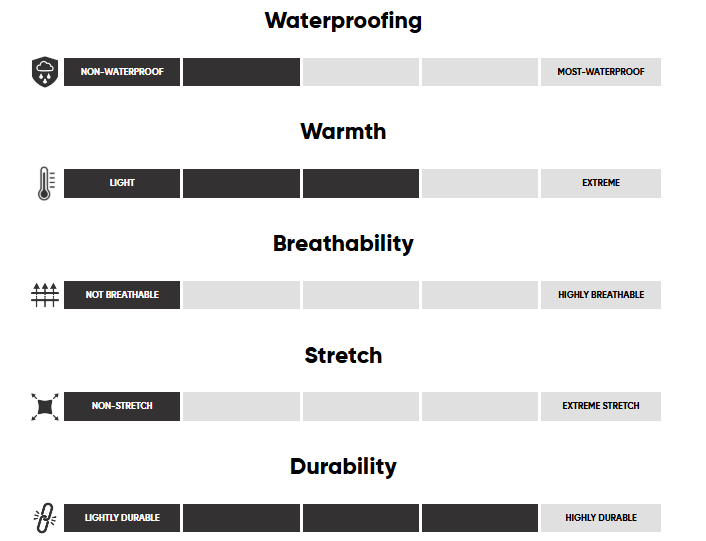Viewport: 706px width, 541px height.
Task: Click the NON-STRETCH segment
Action: tap(122, 406)
